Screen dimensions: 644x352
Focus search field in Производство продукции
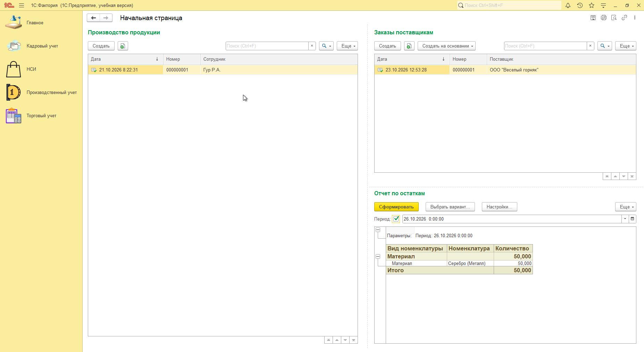click(267, 46)
